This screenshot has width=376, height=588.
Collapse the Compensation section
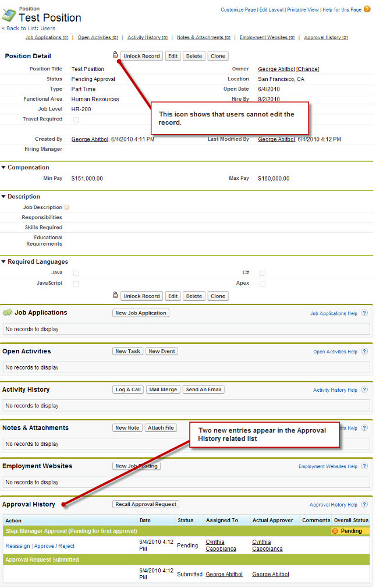pyautogui.click(x=3, y=167)
